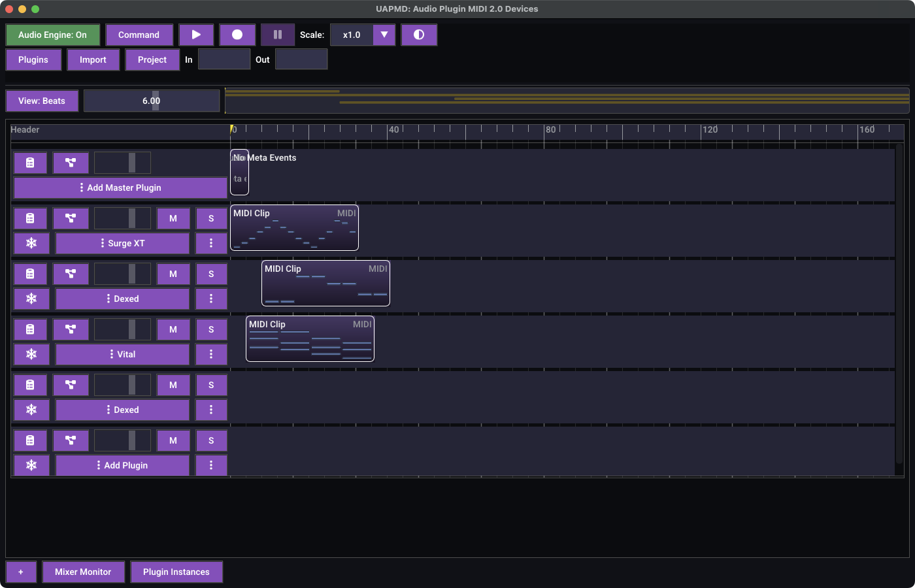This screenshot has width=915, height=588.
Task: Click the zoom slider showing 6.00
Action: coord(152,101)
